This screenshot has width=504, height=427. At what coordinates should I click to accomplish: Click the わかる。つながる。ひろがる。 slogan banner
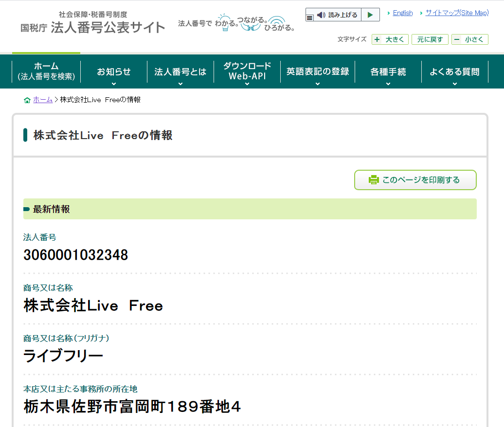click(x=236, y=23)
